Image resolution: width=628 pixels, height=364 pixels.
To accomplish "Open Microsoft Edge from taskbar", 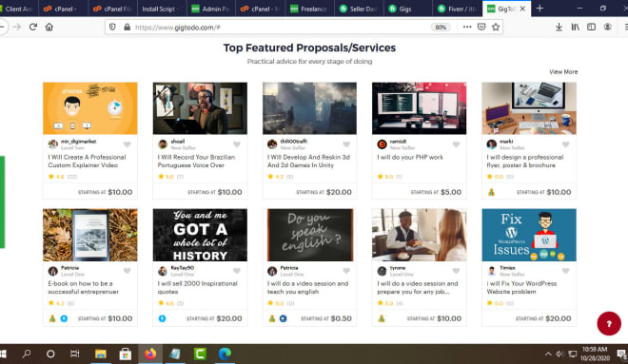I will tap(225, 354).
